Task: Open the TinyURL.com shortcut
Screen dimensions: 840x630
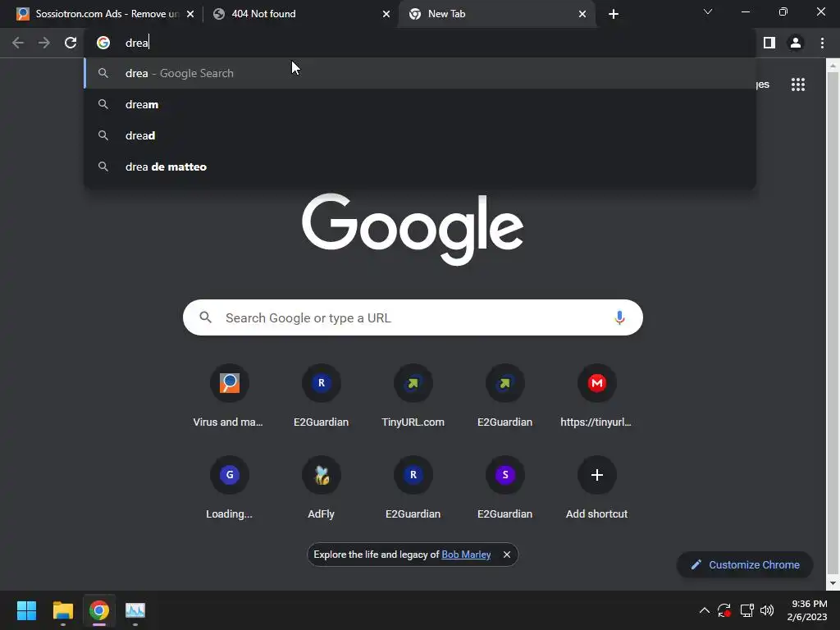Action: point(413,395)
